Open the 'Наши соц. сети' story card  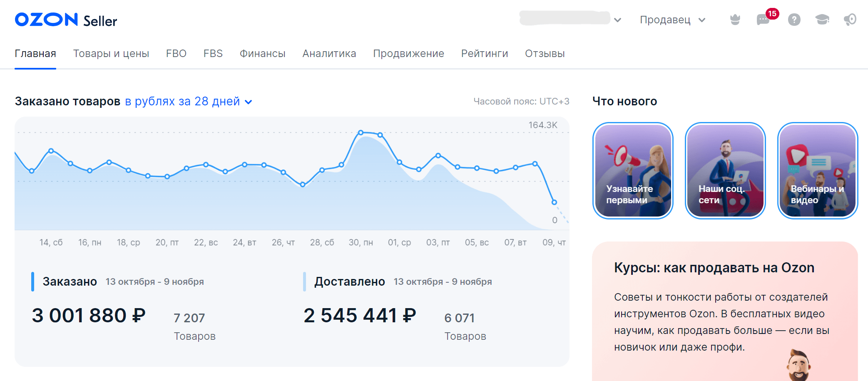(x=725, y=171)
